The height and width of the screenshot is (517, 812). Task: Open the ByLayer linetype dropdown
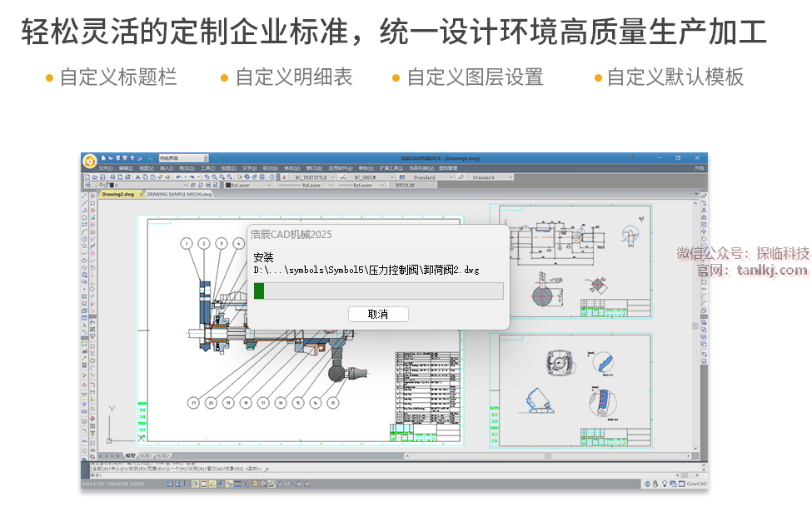pos(306,186)
